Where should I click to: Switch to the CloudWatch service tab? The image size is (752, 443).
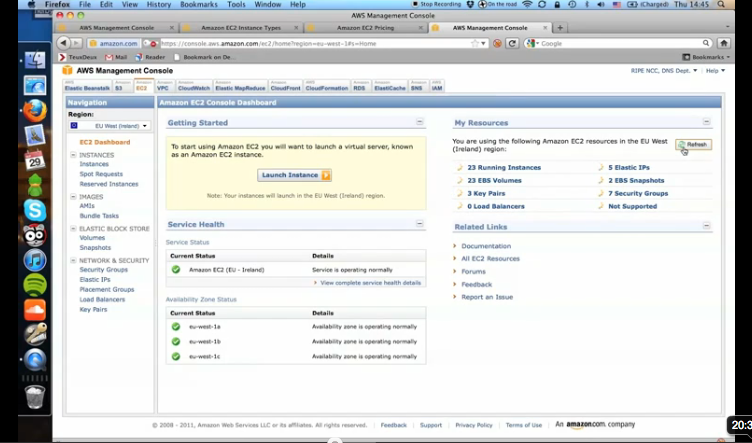(x=194, y=86)
